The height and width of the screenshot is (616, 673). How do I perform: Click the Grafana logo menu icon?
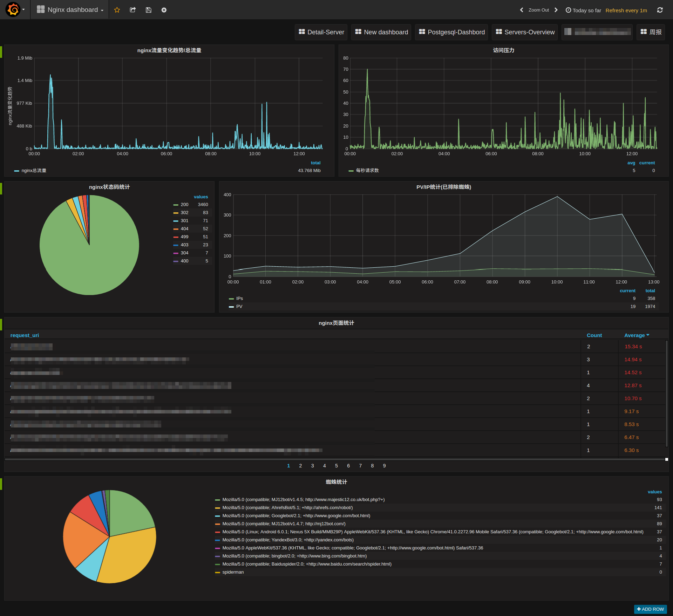13,9
